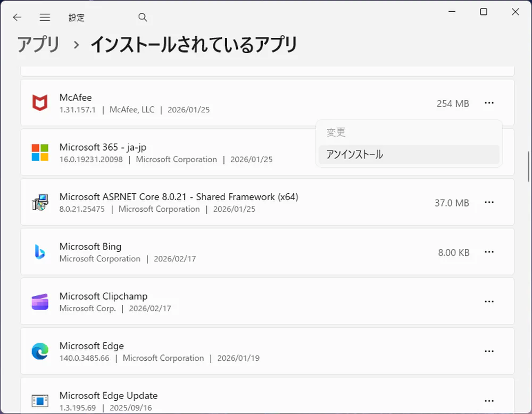This screenshot has width=532, height=414.
Task: Go to アプリ breadcrumb link
Action: pos(38,45)
